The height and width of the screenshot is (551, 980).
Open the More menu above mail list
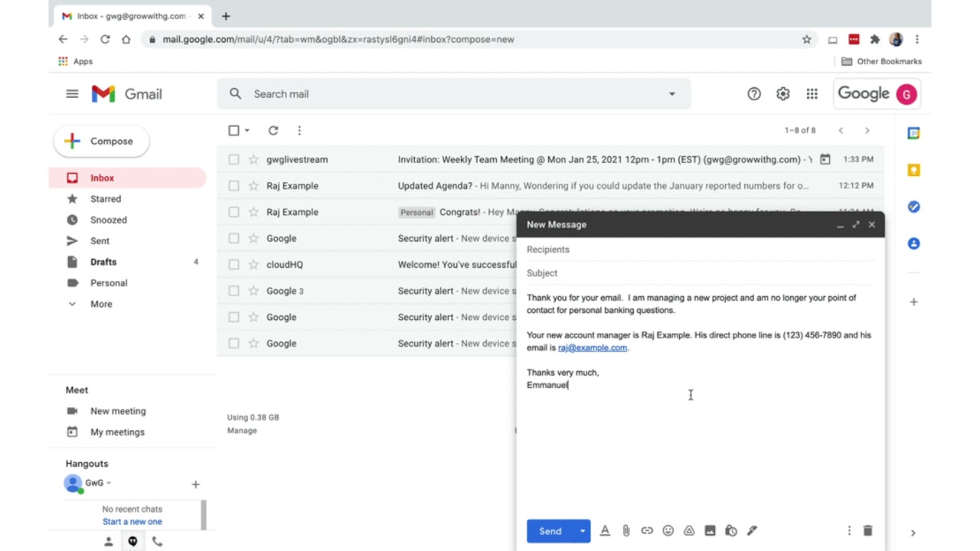click(x=299, y=130)
